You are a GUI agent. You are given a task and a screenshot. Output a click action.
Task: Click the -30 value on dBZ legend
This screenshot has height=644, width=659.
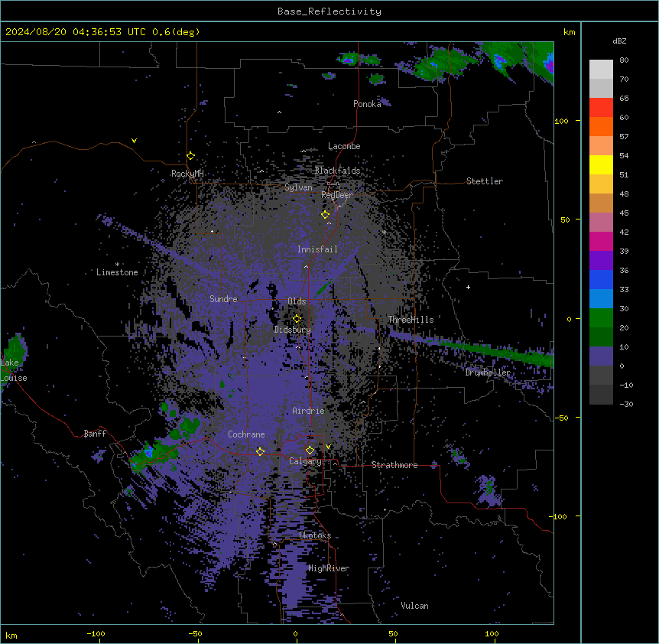point(626,405)
